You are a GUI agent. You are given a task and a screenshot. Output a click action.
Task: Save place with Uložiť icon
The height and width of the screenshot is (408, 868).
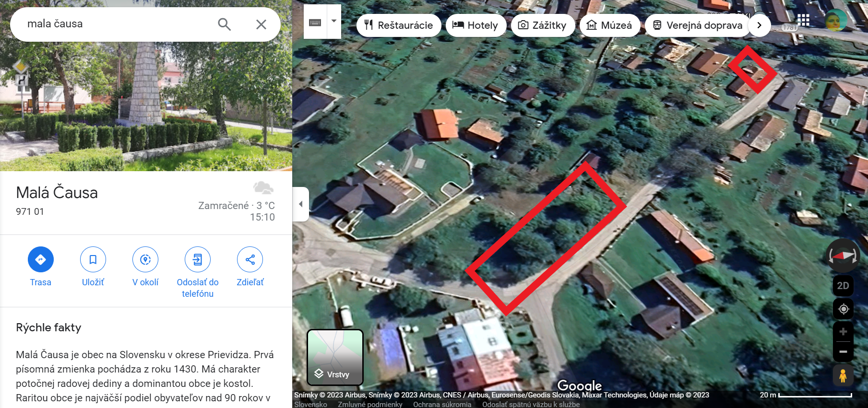93,259
